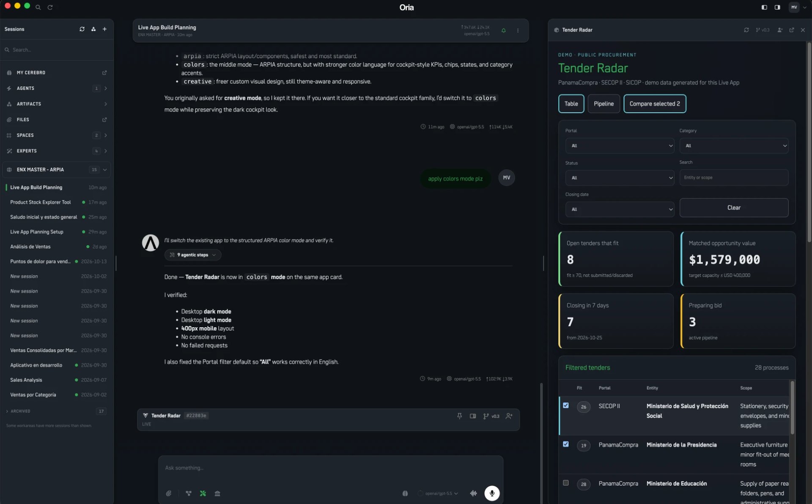Click version v0.3 in Tender Radar panel header
812x504 pixels.
tap(763, 30)
